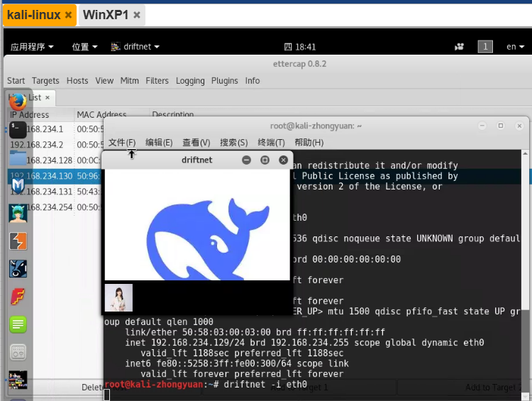Viewport: 532px width, 401px height.
Task: Open ettercap View menu
Action: point(104,81)
